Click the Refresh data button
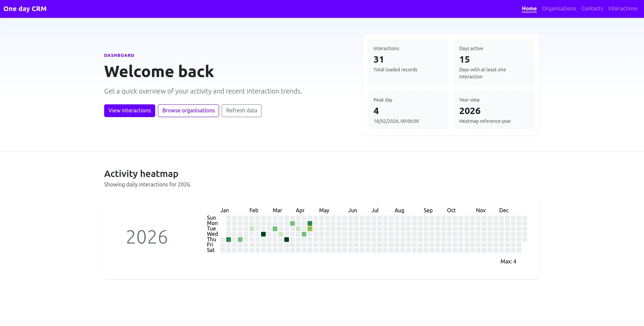Image resolution: width=644 pixels, height=326 pixels. 242,111
